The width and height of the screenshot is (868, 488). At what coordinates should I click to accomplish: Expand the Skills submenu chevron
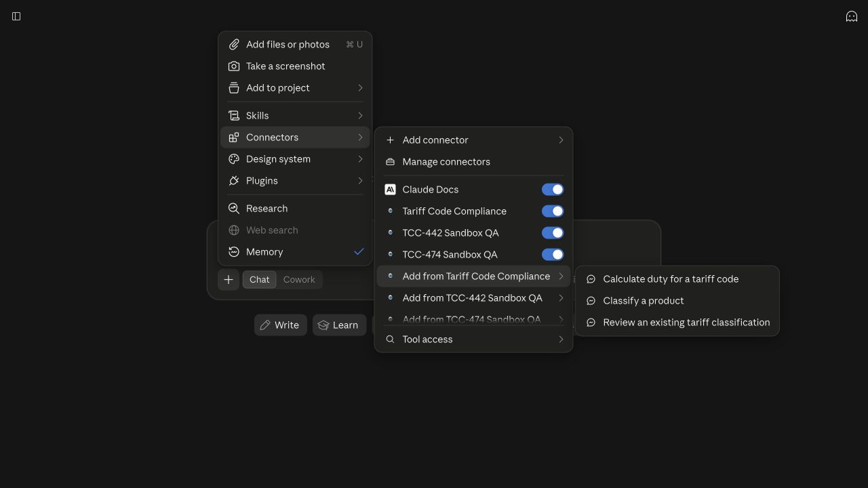click(360, 116)
